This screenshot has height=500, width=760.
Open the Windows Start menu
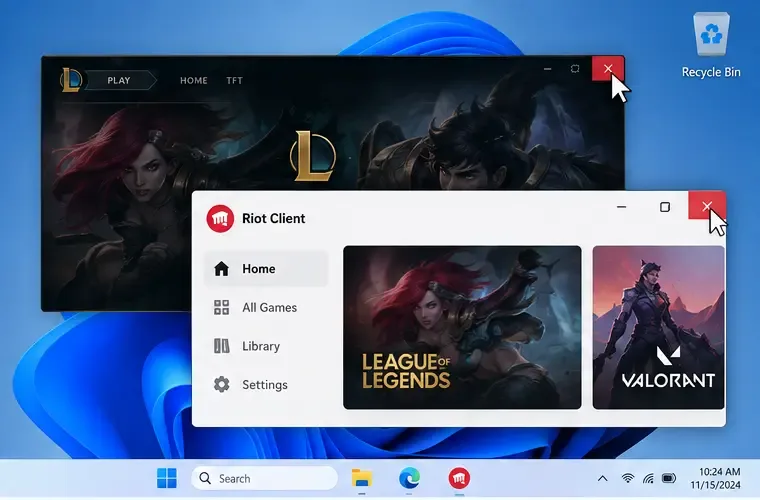point(167,479)
